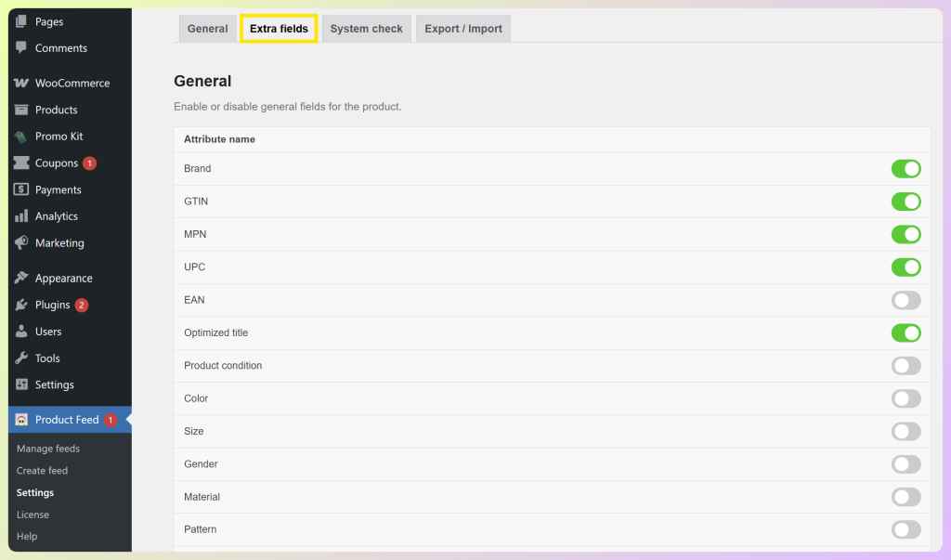951x560 pixels.
Task: Click the WooCommerce icon in the sidebar
Action: point(20,83)
